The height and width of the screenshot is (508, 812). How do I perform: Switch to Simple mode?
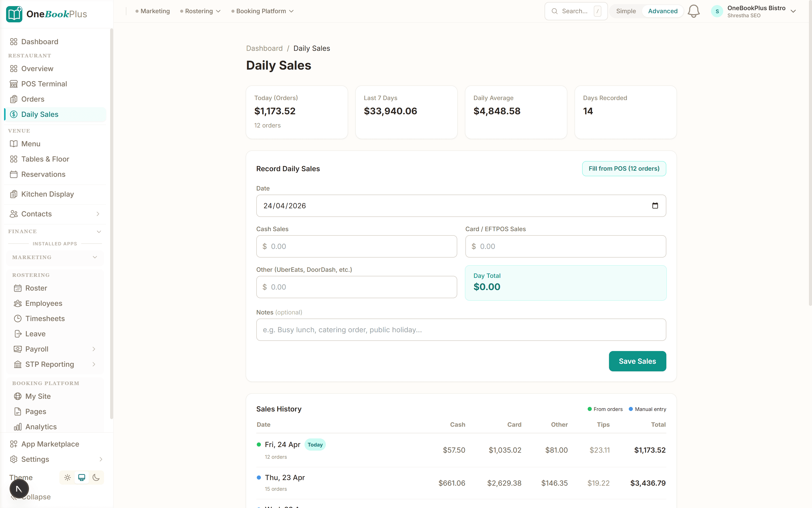626,11
